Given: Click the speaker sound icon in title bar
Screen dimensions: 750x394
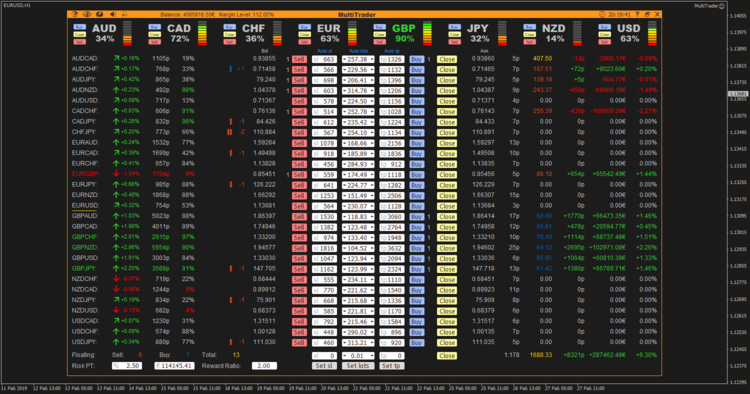Looking at the screenshot, I should point(113,14).
